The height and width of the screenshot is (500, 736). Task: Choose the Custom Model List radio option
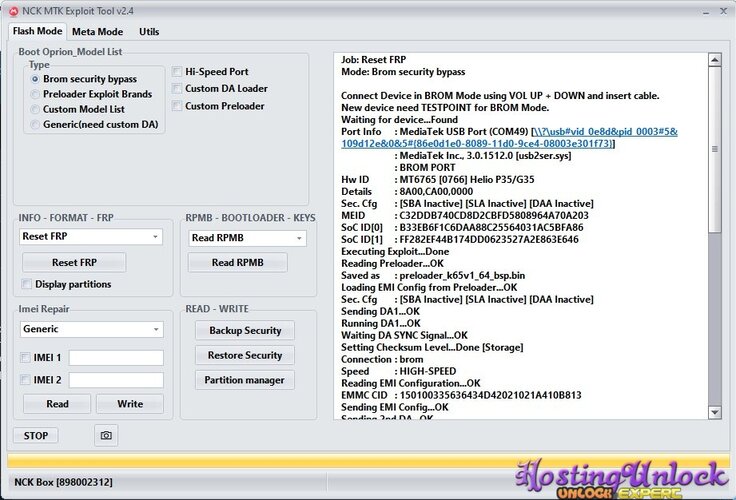click(35, 109)
